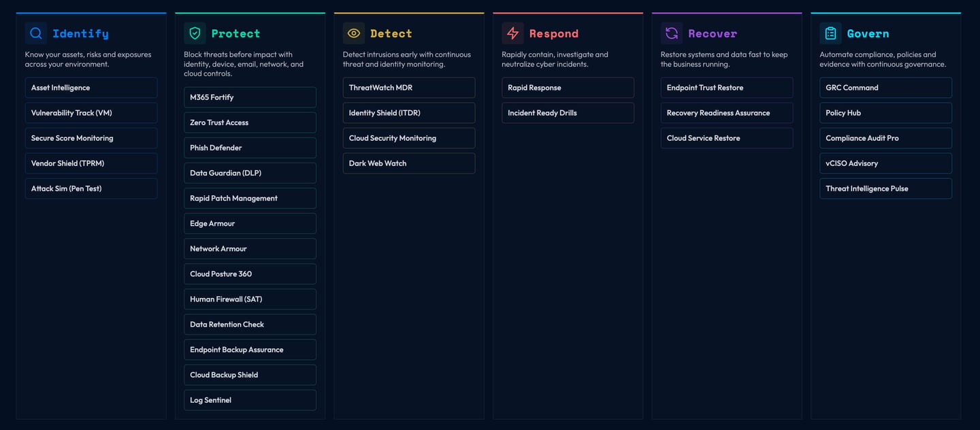
Task: Click the 'Rapidly contain, investigate' description
Action: point(555,59)
